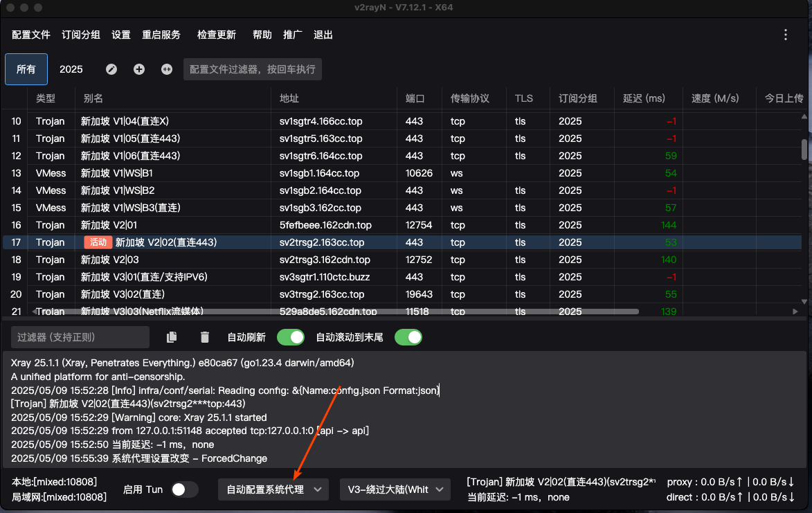This screenshot has height=513, width=812.
Task: Focus the 配置文件过滤器 search field
Action: tap(253, 69)
